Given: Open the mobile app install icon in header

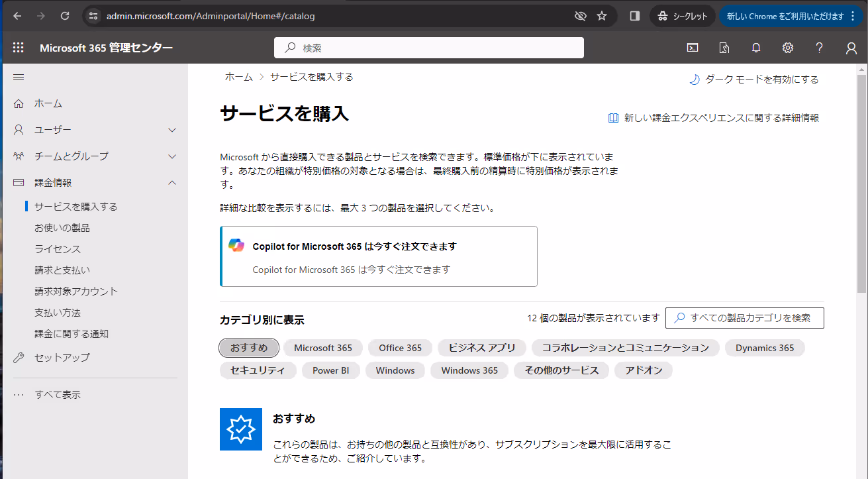Looking at the screenshot, I should click(724, 48).
